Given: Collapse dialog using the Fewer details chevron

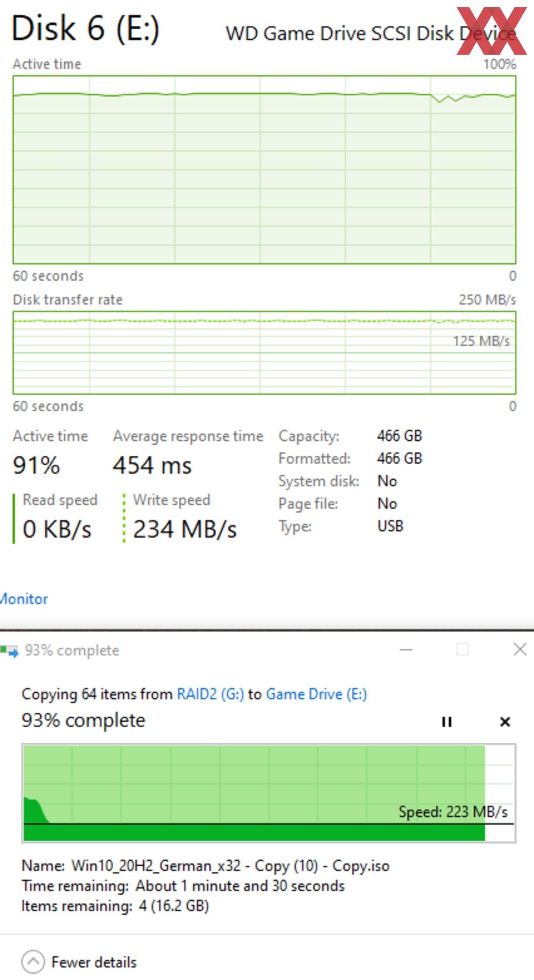Looking at the screenshot, I should [x=33, y=962].
